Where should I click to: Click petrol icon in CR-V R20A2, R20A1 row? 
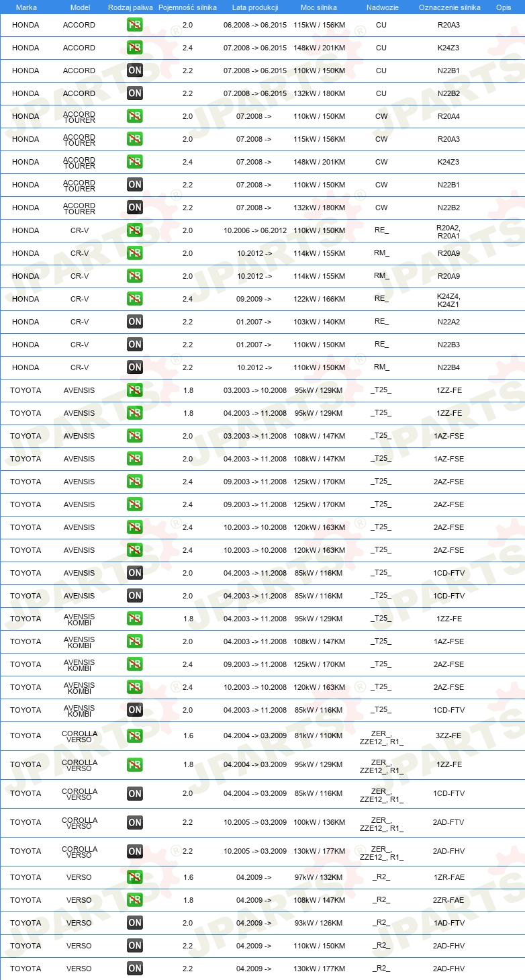pyautogui.click(x=135, y=230)
